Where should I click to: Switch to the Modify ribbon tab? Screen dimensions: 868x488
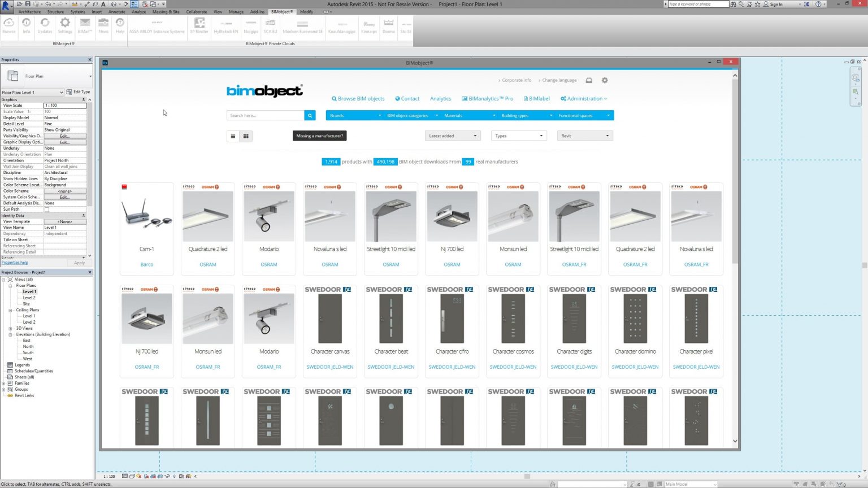click(x=306, y=11)
